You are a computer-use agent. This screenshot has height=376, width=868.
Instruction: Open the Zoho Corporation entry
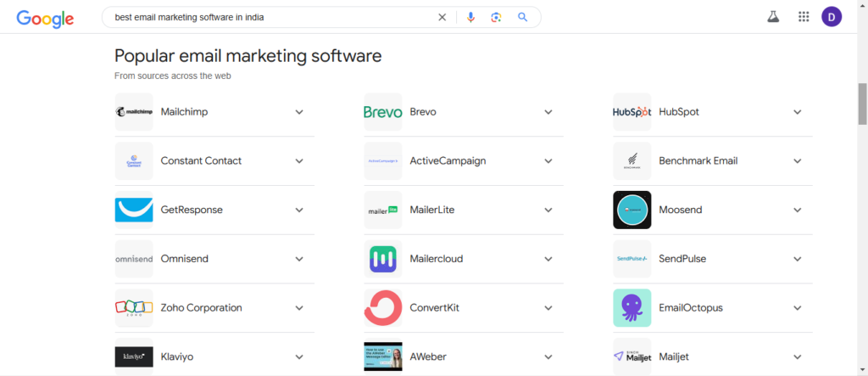coord(201,308)
